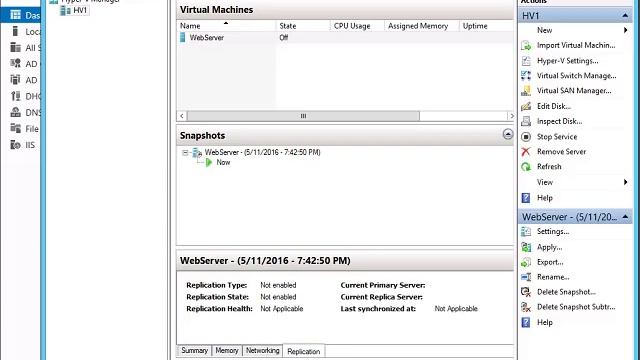Open the View action menu item

point(545,182)
